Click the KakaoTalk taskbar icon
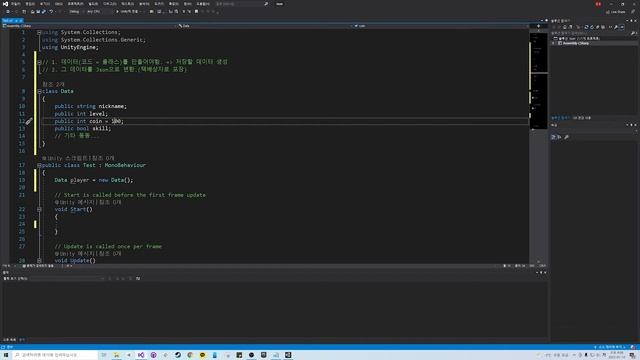 point(202,355)
